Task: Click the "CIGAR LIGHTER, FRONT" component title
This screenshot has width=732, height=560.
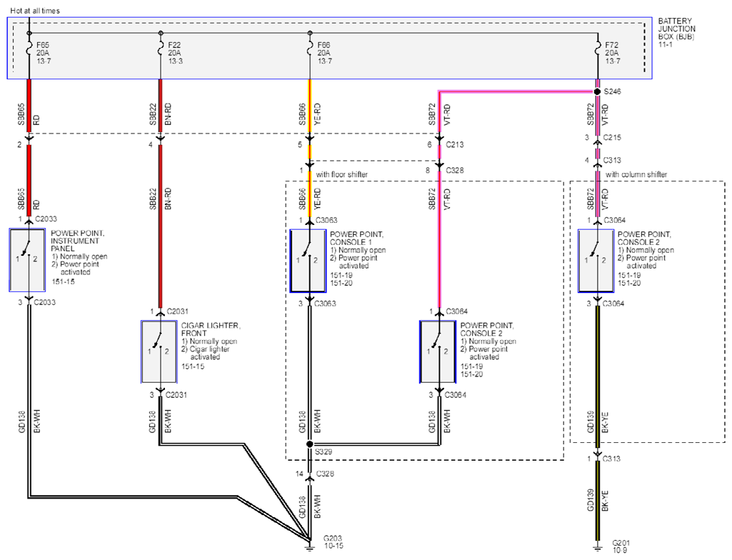Action: [211, 329]
